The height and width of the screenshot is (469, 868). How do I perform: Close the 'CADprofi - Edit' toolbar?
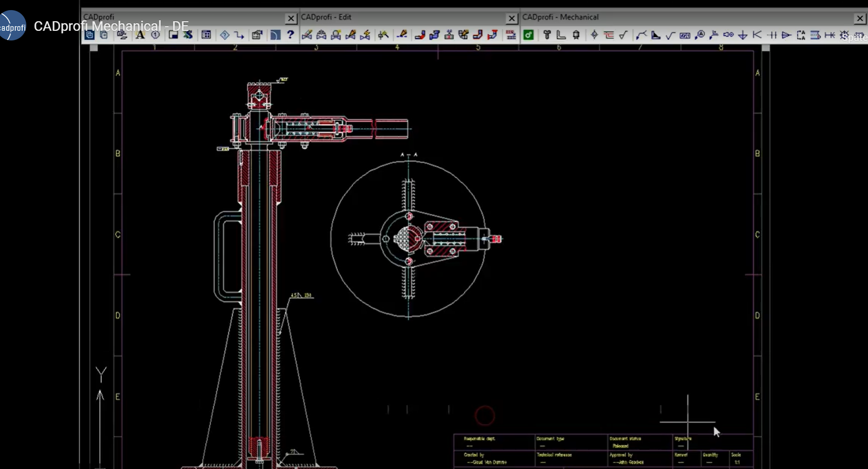click(511, 19)
